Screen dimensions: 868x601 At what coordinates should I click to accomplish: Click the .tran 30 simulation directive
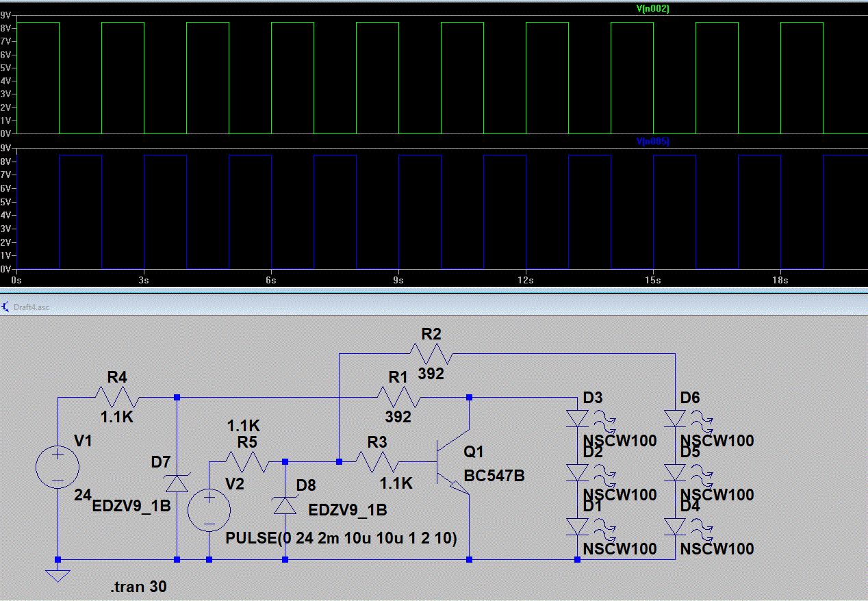[x=138, y=587]
